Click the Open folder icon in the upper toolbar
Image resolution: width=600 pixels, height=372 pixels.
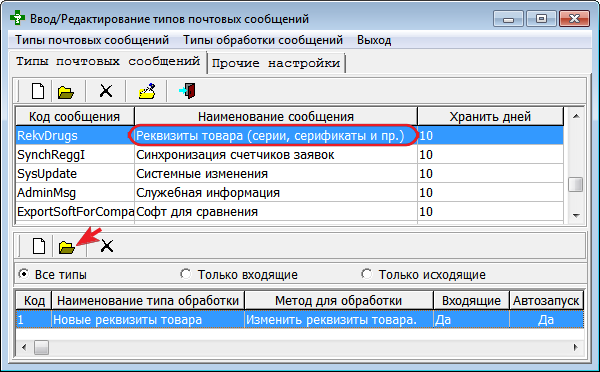coord(65,92)
